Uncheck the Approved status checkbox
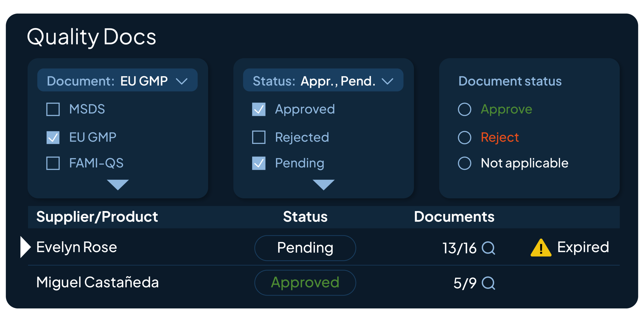The image size is (644, 322). (x=259, y=109)
